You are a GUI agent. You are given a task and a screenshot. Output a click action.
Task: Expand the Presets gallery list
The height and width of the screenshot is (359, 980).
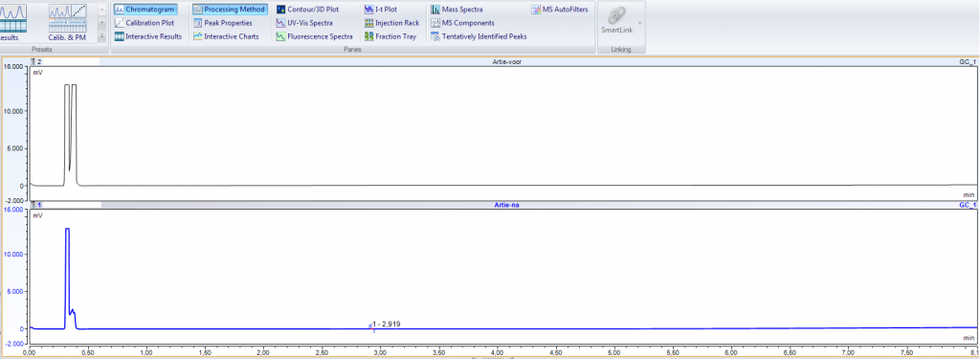tap(101, 36)
